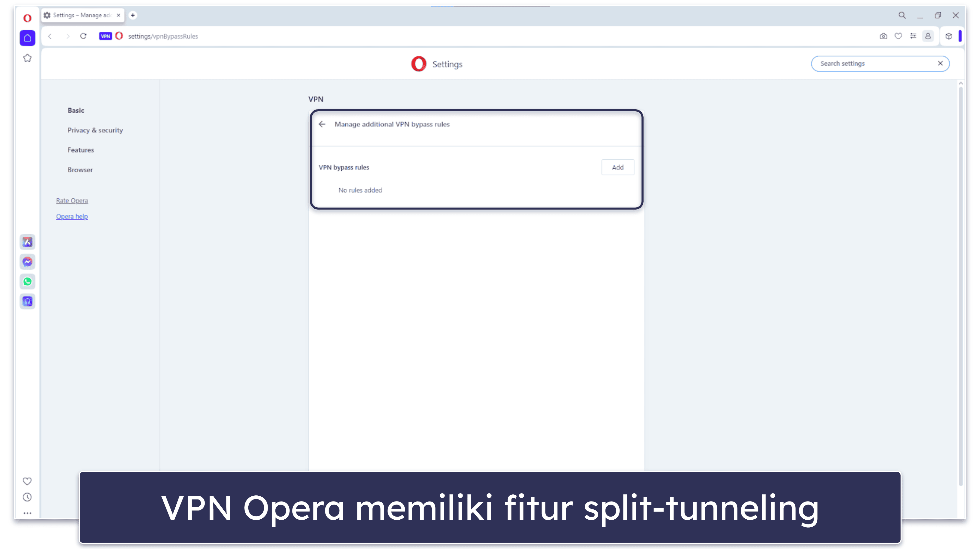Open the music Player sidebar icon
This screenshot has width=980, height=549.
(27, 301)
